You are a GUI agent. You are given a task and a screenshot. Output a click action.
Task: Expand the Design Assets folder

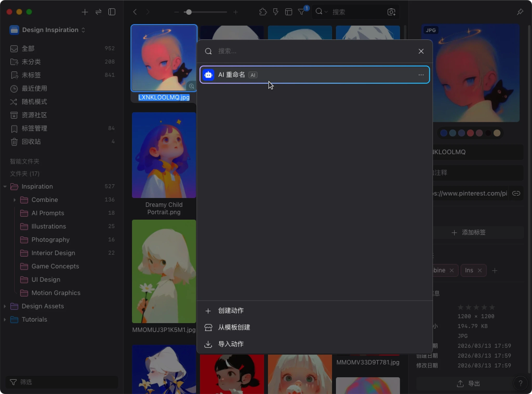click(5, 306)
